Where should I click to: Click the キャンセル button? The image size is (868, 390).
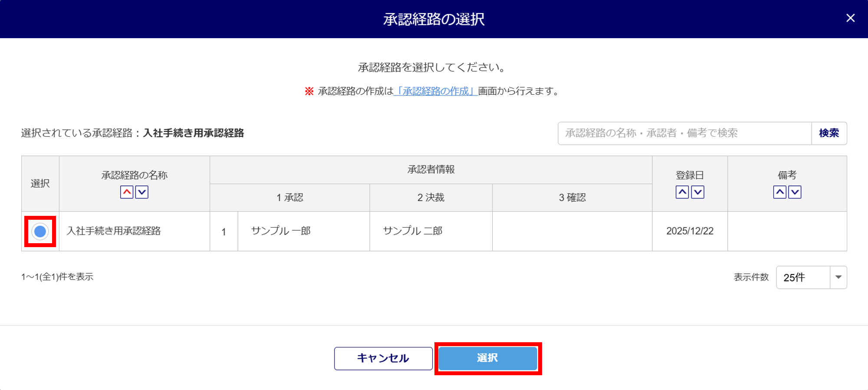383,358
